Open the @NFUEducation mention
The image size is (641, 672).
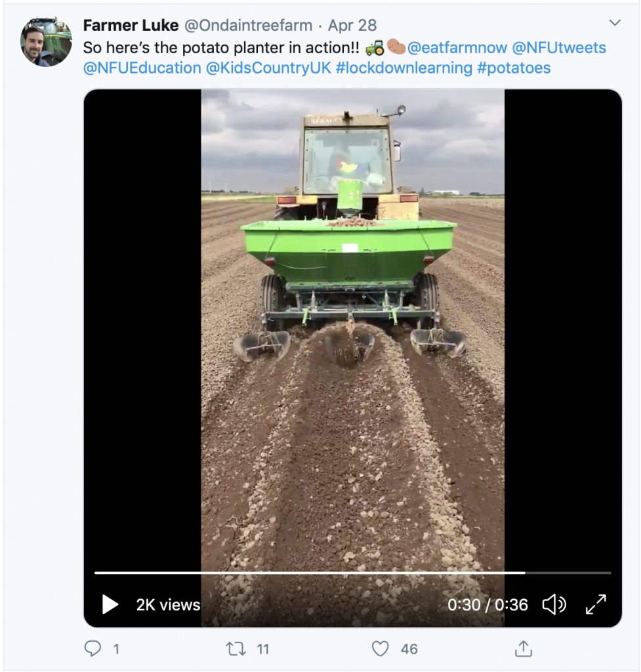pyautogui.click(x=142, y=68)
